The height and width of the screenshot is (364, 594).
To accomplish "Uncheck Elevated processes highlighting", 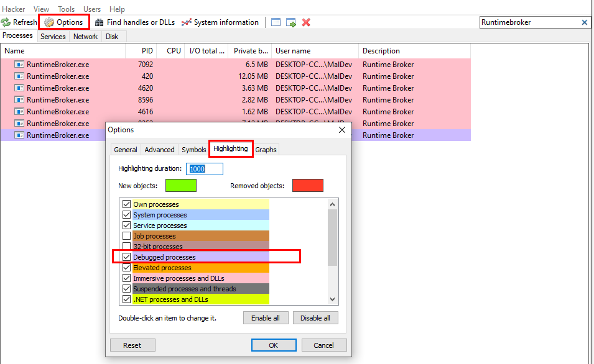I will [126, 268].
